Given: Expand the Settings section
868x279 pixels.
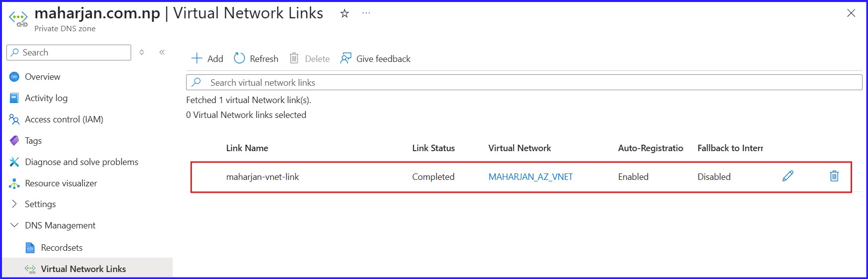Looking at the screenshot, I should 40,204.
